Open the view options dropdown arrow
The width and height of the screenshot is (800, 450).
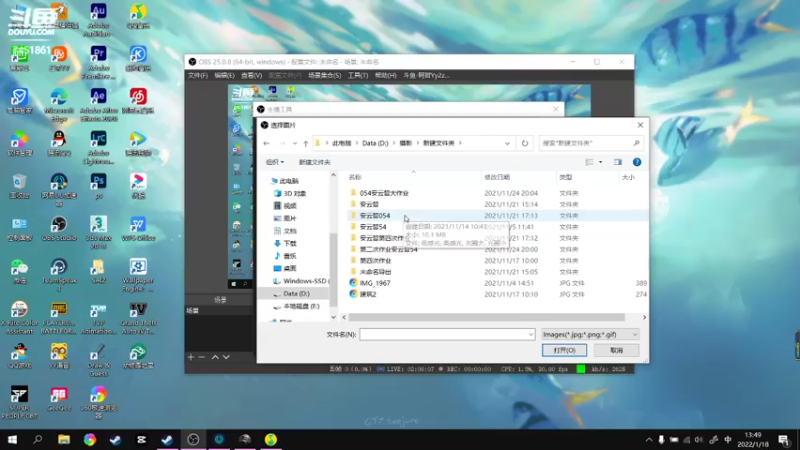(601, 162)
